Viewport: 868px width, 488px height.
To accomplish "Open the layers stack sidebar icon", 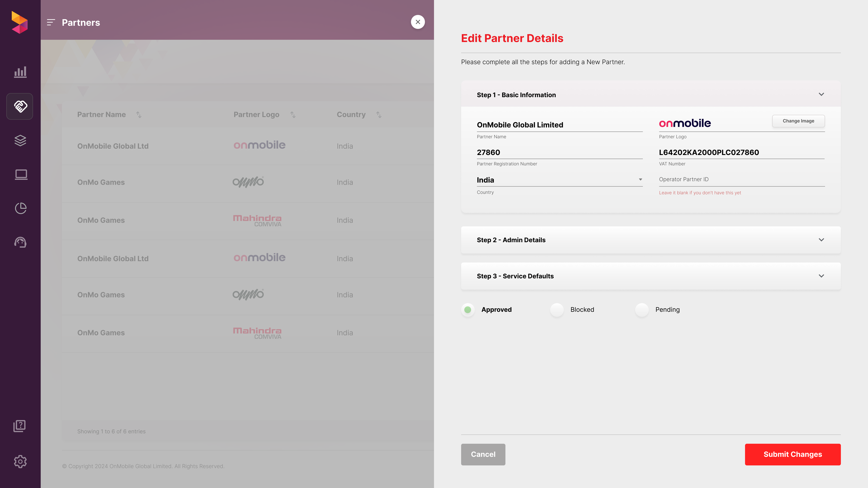I will click(20, 141).
